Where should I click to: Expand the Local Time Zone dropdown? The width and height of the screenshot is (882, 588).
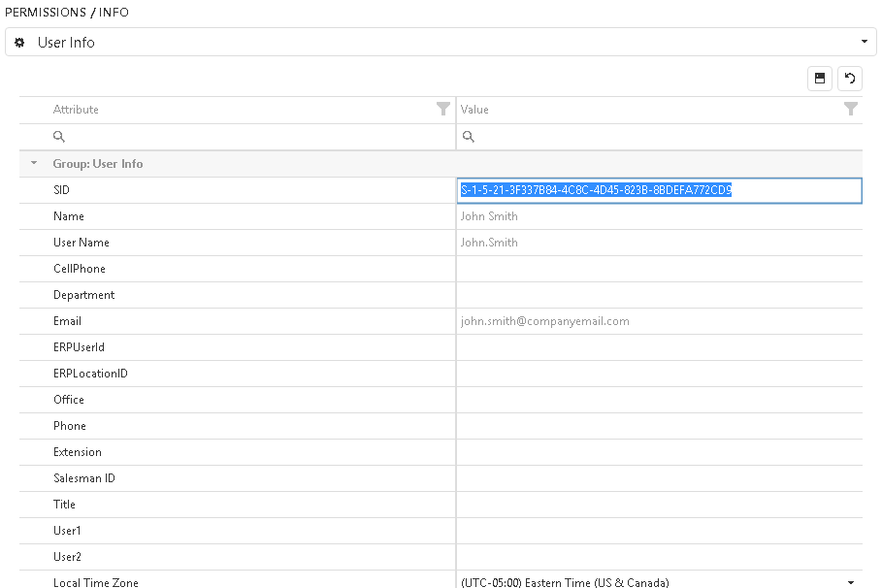(851, 582)
